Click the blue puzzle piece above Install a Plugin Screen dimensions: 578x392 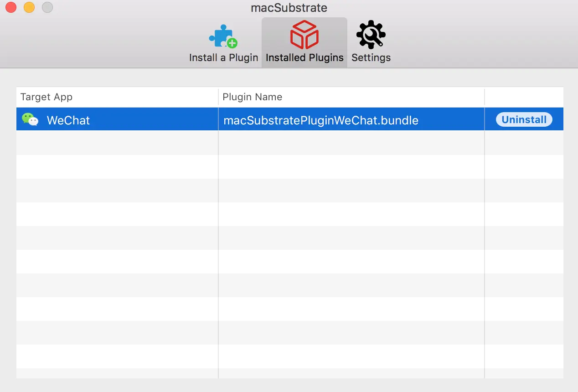coord(222,36)
